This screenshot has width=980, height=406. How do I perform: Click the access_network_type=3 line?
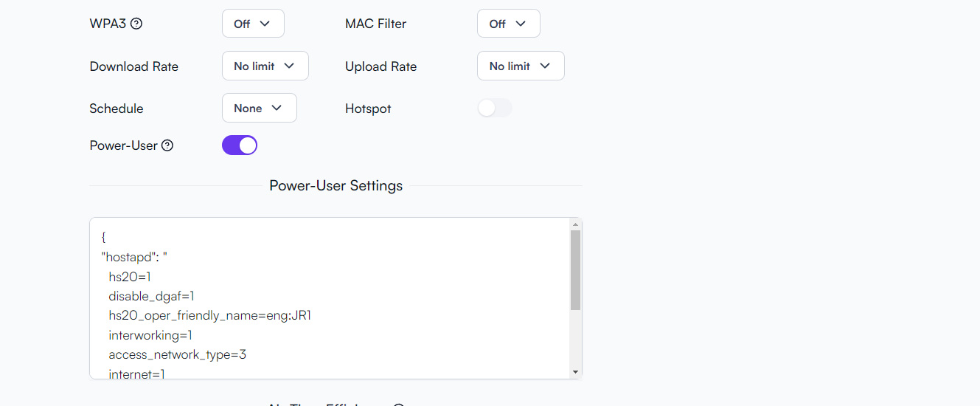pos(178,355)
